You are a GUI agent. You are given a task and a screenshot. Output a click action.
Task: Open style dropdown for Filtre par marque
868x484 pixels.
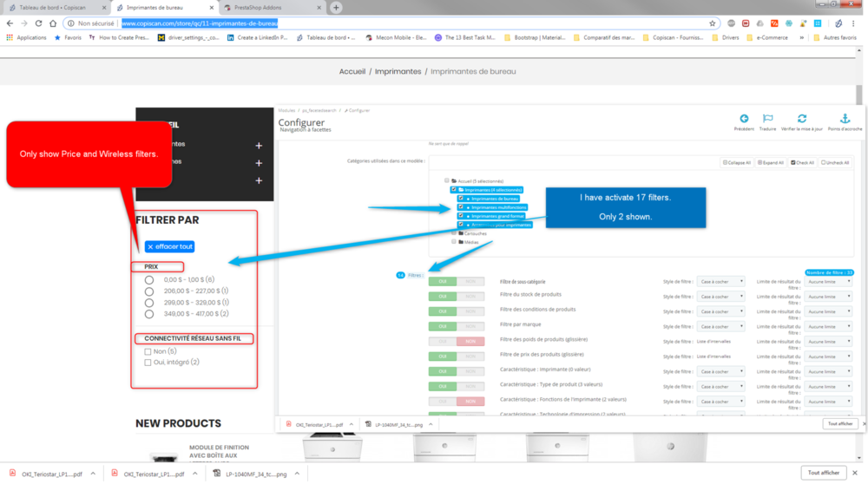click(720, 326)
